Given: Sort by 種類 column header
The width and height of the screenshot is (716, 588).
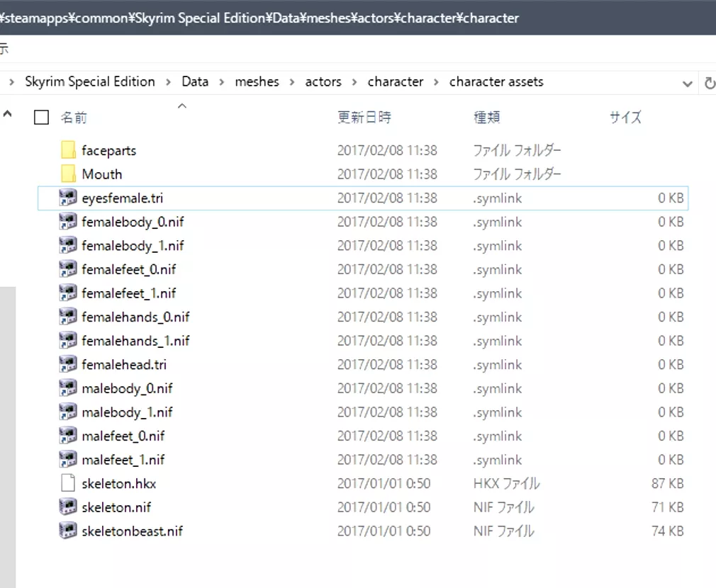Looking at the screenshot, I should click(487, 117).
